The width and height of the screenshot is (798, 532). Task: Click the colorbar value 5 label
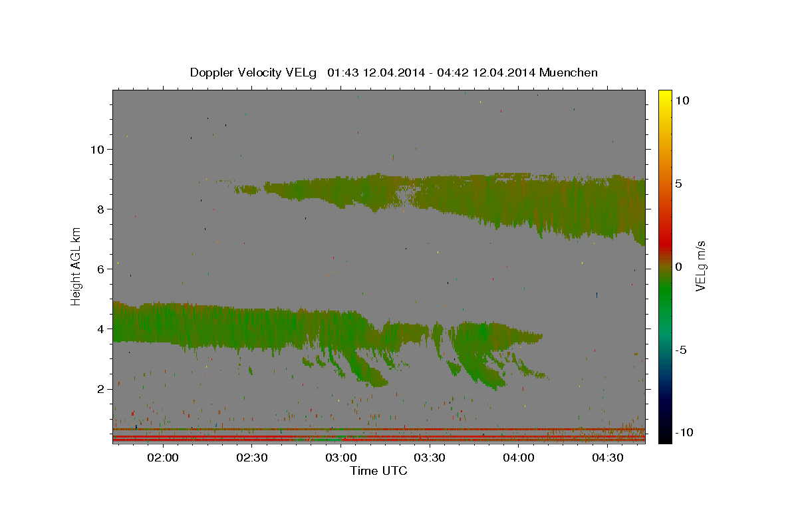tap(678, 183)
